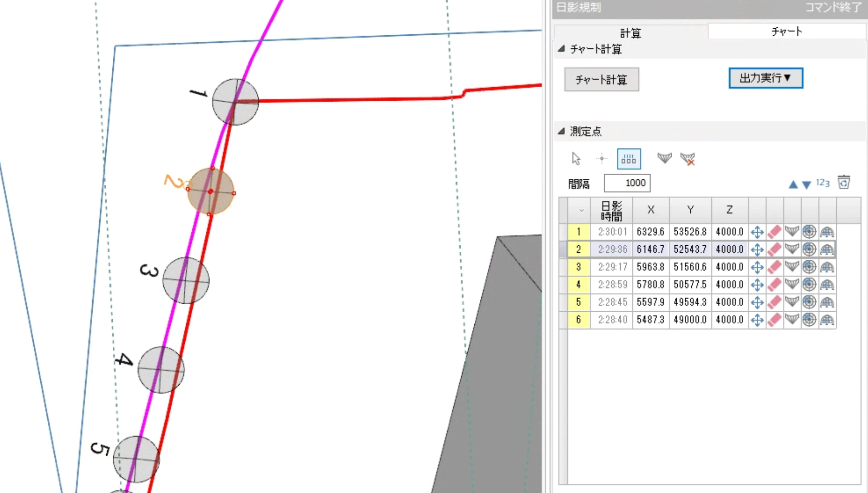Click the move arrows icon in row 4
Image resolution: width=868 pixels, height=493 pixels.
pyautogui.click(x=757, y=285)
